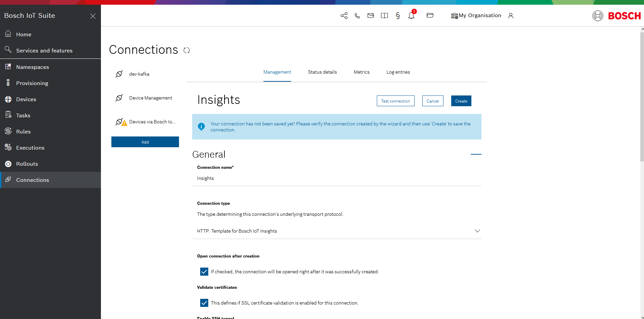Click the info icon in the blue notice
Viewport: 644px width, 319px height.
[x=201, y=127]
